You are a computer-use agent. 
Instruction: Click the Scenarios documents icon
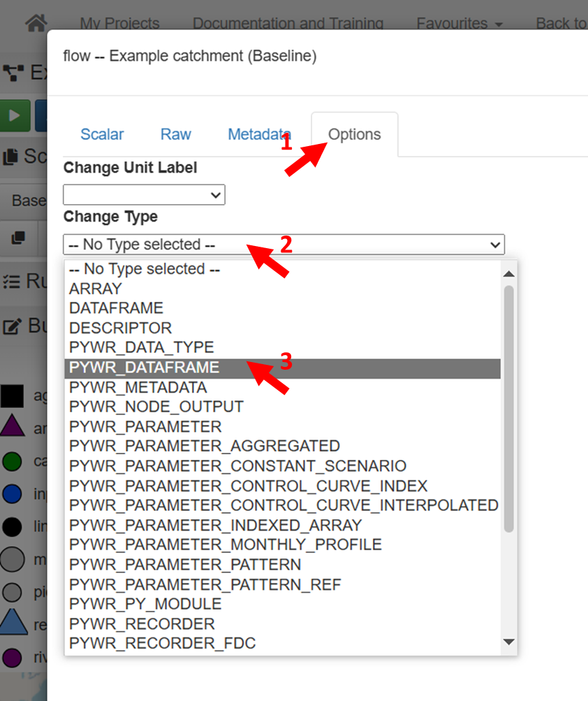pos(11,157)
